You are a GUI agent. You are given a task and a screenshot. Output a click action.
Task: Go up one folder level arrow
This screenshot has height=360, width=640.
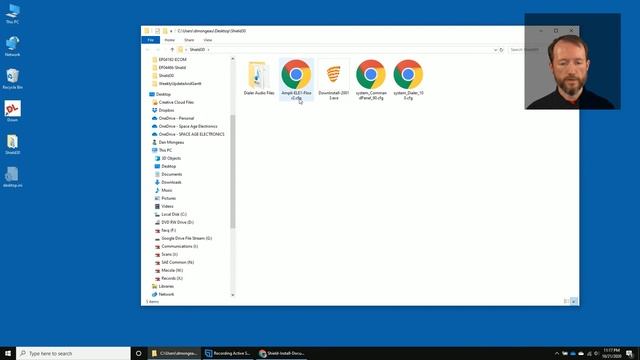tap(172, 50)
